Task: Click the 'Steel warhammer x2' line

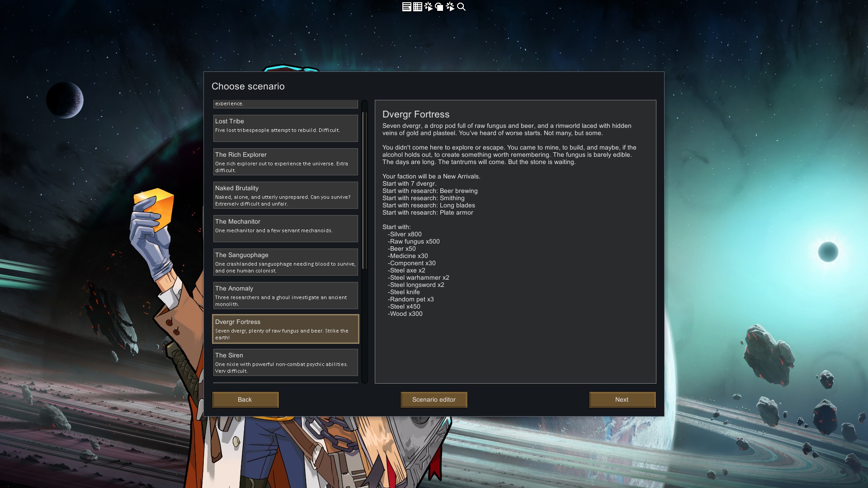Action: [419, 277]
